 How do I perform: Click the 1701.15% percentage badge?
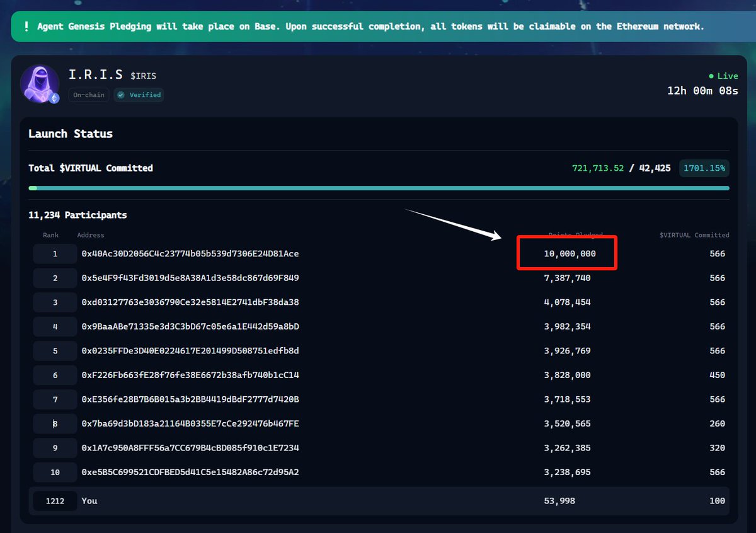(x=704, y=168)
